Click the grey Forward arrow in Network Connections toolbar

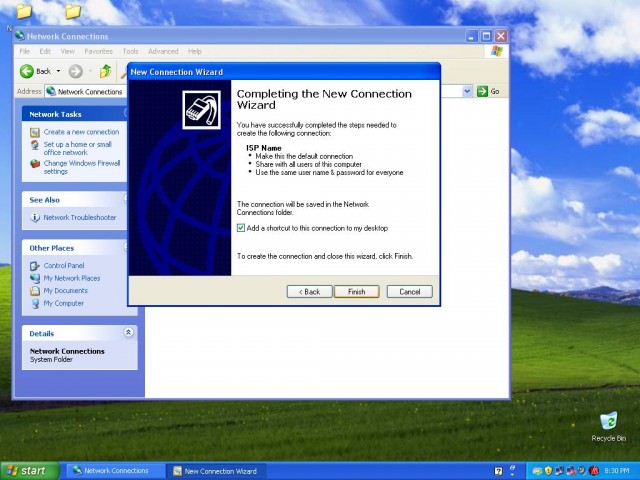[76, 71]
